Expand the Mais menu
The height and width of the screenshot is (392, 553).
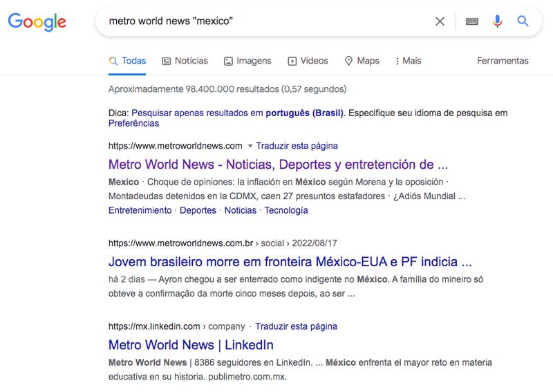408,61
